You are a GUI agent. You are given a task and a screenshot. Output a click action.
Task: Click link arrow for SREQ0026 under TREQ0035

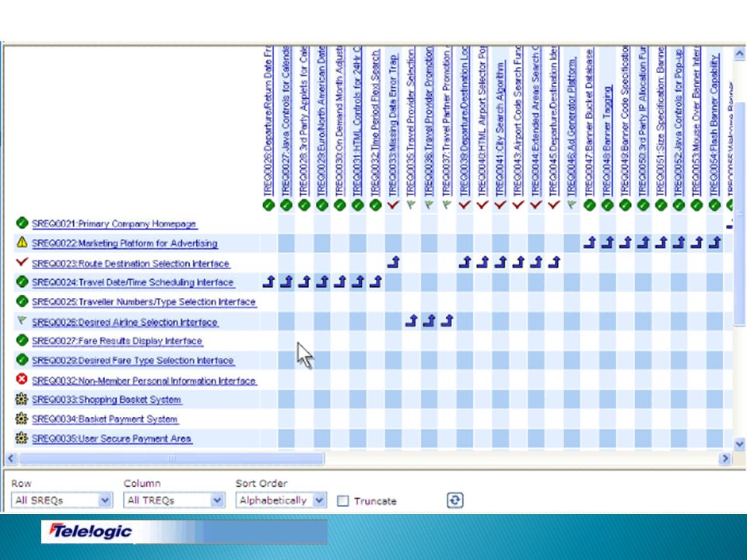(411, 320)
